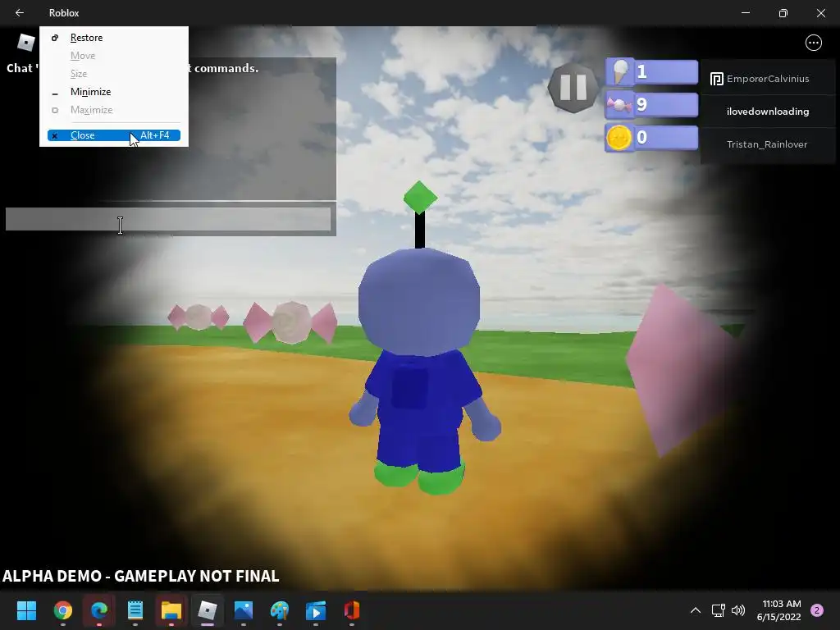Open the Paint app from the taskbar
The image size is (840, 630).
(x=280, y=610)
